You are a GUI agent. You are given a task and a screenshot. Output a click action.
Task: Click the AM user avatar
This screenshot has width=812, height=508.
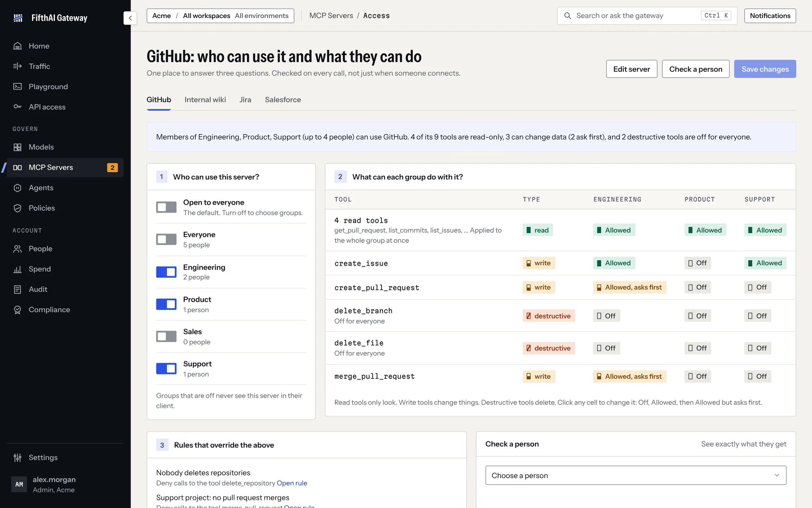click(x=19, y=484)
